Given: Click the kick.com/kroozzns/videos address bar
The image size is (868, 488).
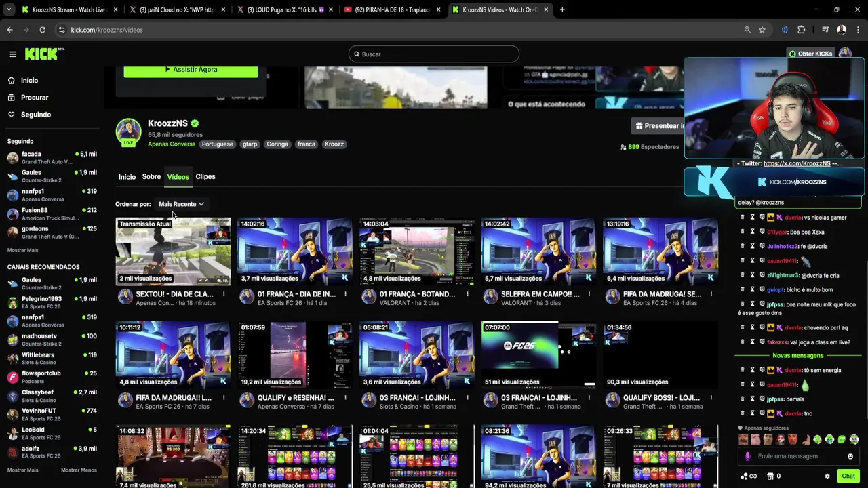Looking at the screenshot, I should pyautogui.click(x=400, y=30).
